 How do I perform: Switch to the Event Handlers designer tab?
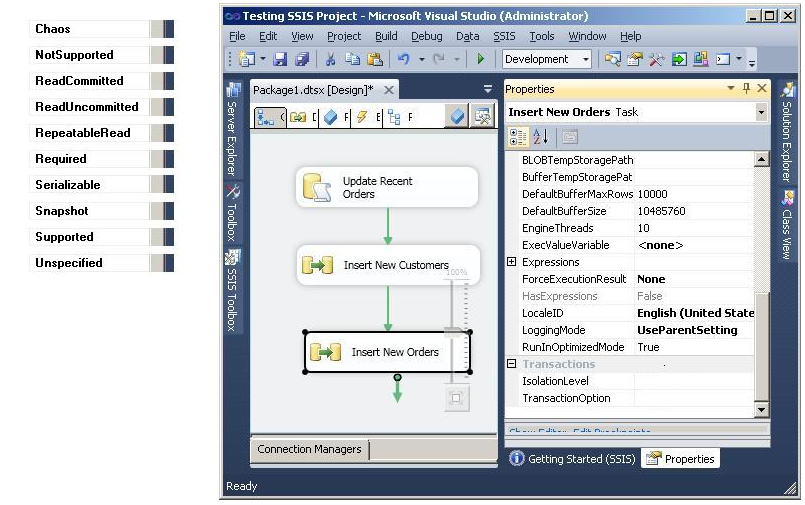tap(367, 118)
